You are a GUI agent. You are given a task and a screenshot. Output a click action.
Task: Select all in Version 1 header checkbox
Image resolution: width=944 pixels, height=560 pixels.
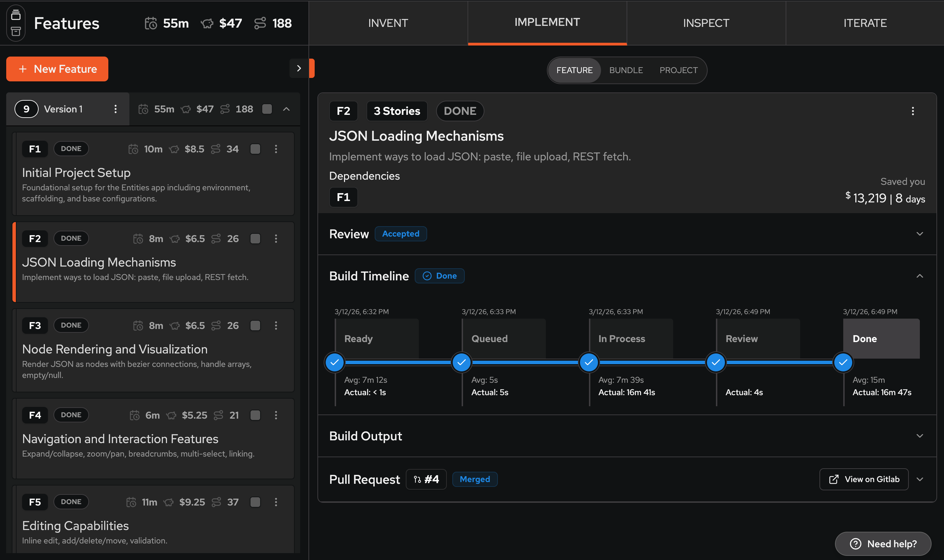coord(267,109)
